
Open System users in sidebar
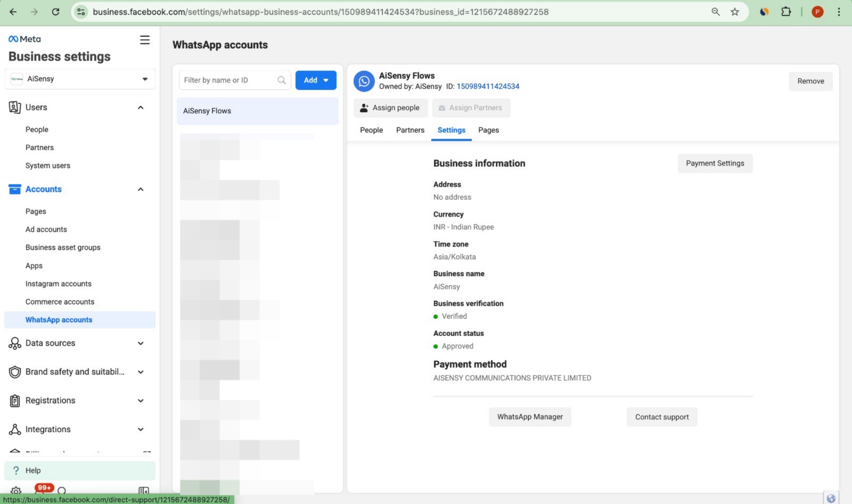click(48, 166)
